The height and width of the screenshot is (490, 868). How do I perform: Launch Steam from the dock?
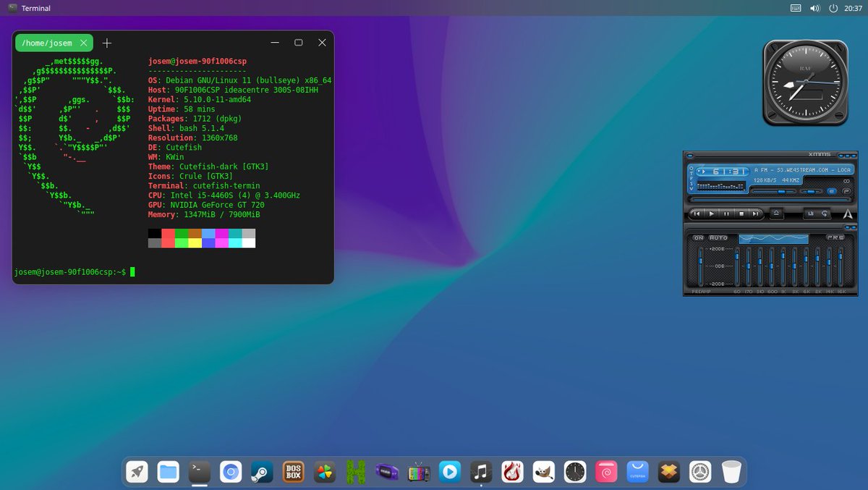[262, 472]
